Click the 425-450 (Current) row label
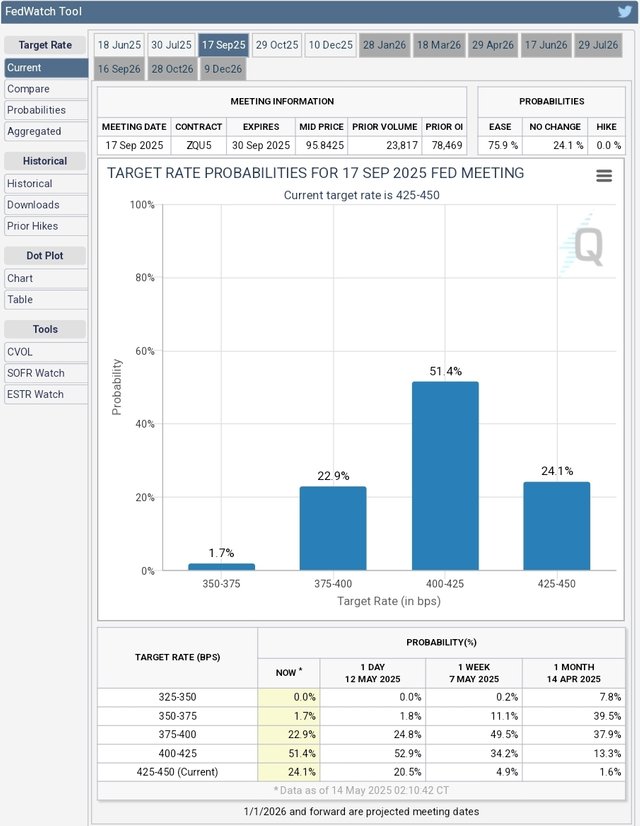This screenshot has width=640, height=826. (178, 772)
